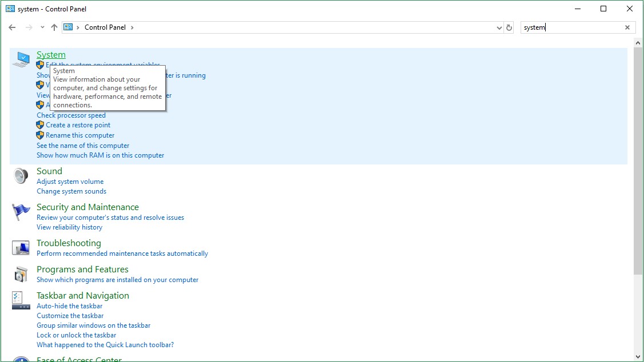Click the Sound speaker icon
The image size is (644, 362).
point(21,176)
